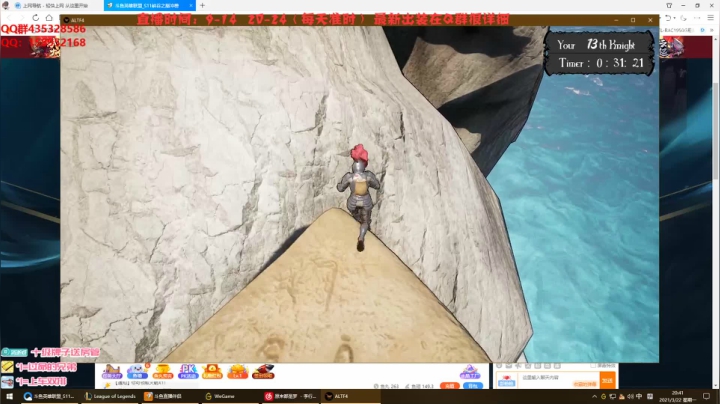The image size is (720, 404).
Task: Switch to the browser taskbar button beside Start
Action: [50, 396]
